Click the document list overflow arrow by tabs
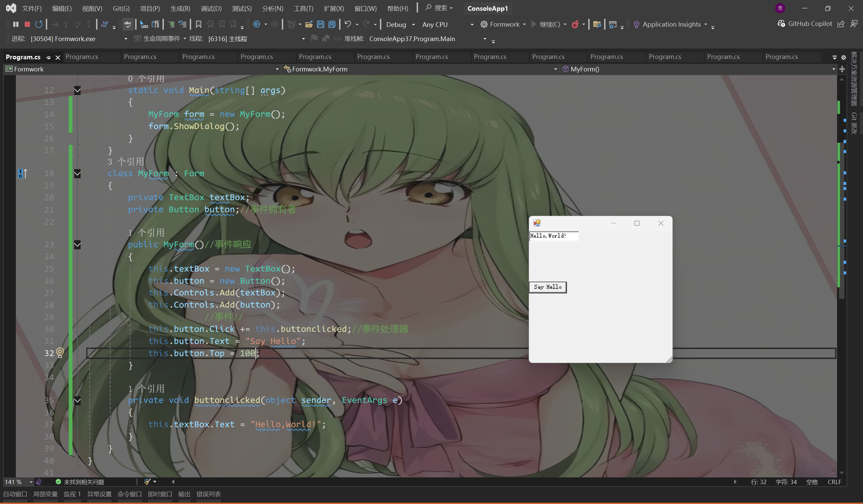The height and width of the screenshot is (504, 863). pos(835,57)
